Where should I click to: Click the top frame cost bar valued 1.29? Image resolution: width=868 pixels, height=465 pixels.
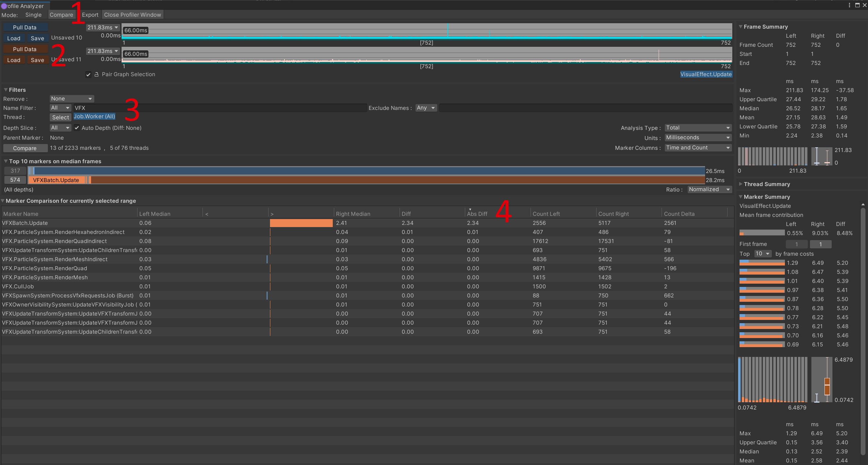click(762, 263)
